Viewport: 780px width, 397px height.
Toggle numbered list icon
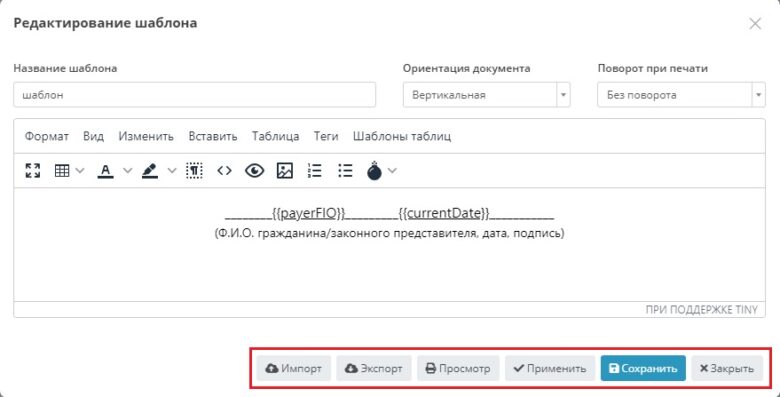(x=314, y=171)
